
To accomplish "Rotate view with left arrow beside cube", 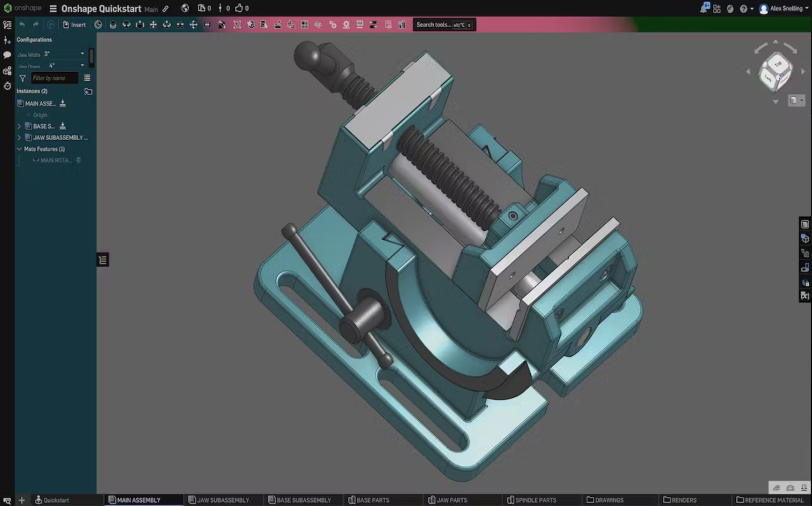I will pos(748,72).
